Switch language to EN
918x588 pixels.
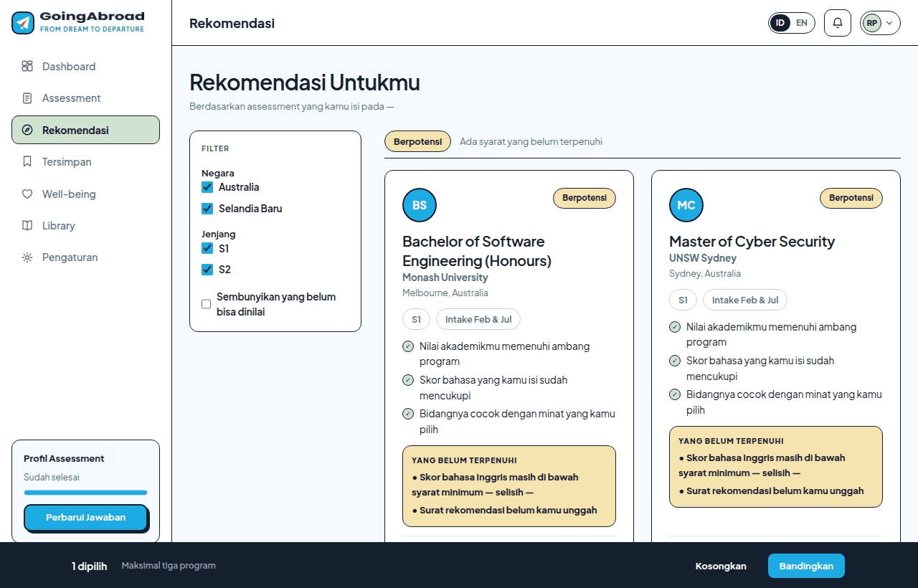[802, 23]
